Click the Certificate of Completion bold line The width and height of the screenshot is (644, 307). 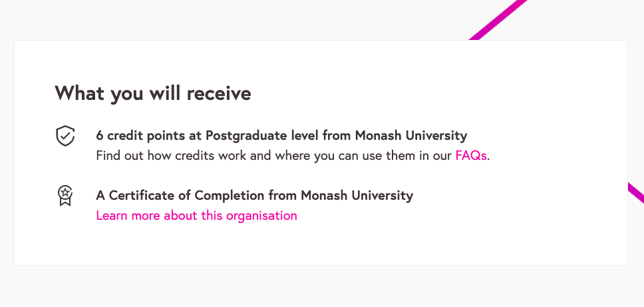click(254, 196)
